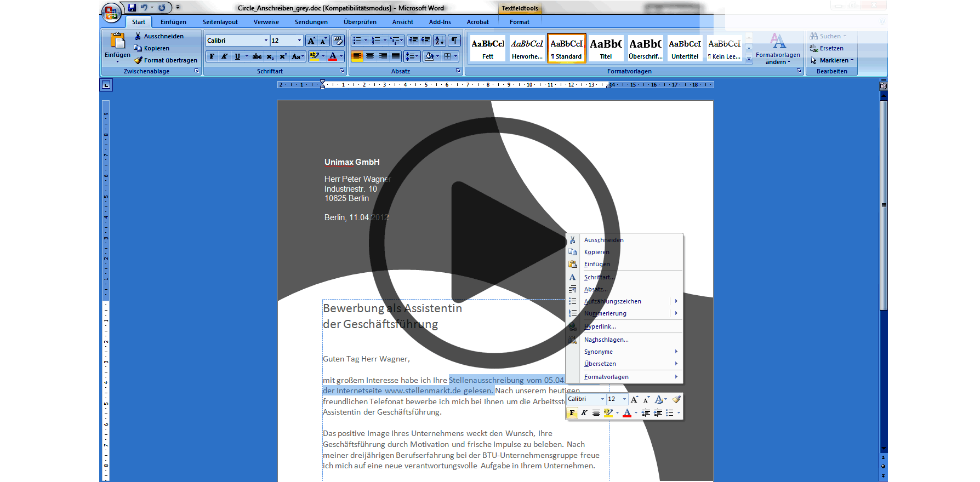Click the superscript icon in Schriftart group
980x482 pixels.
(283, 56)
